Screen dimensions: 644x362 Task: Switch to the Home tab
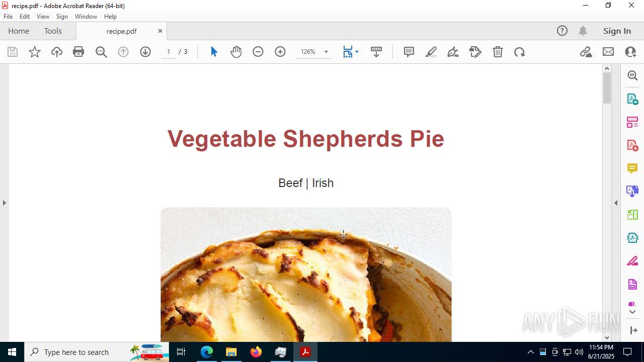pyautogui.click(x=19, y=31)
